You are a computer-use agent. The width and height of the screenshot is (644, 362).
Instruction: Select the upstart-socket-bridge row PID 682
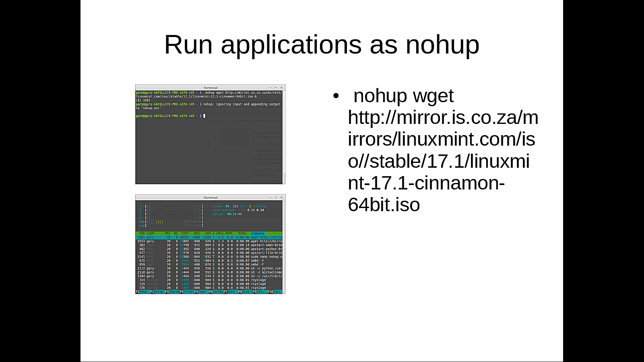pos(209,249)
